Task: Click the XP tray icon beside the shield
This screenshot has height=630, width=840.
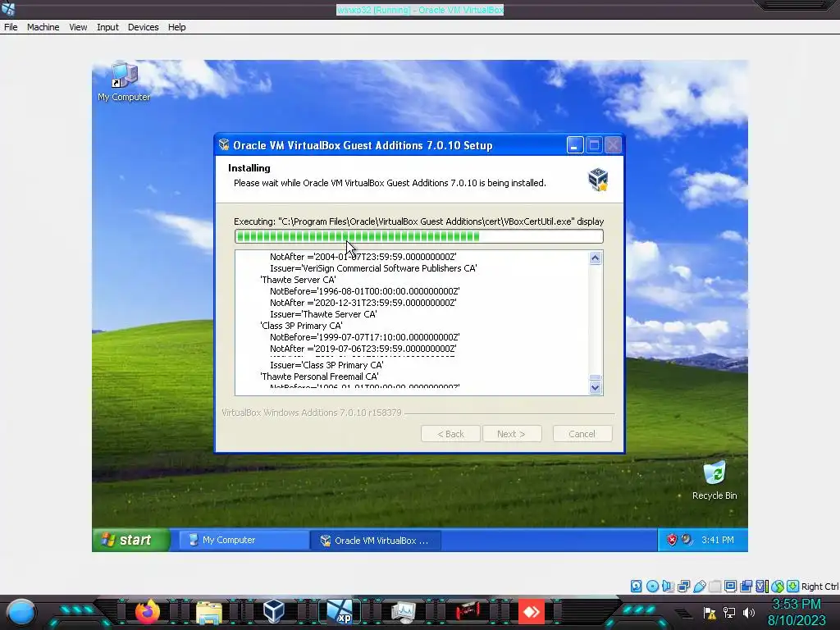Action: point(687,540)
